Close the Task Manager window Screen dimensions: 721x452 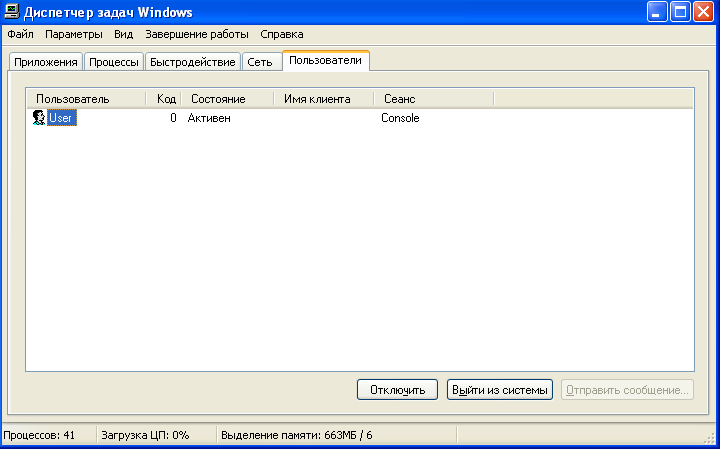click(704, 12)
